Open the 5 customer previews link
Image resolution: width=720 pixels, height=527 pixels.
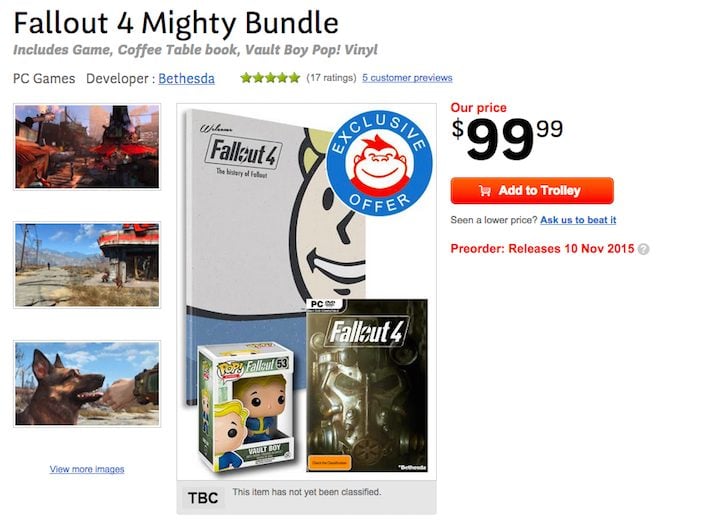point(407,78)
